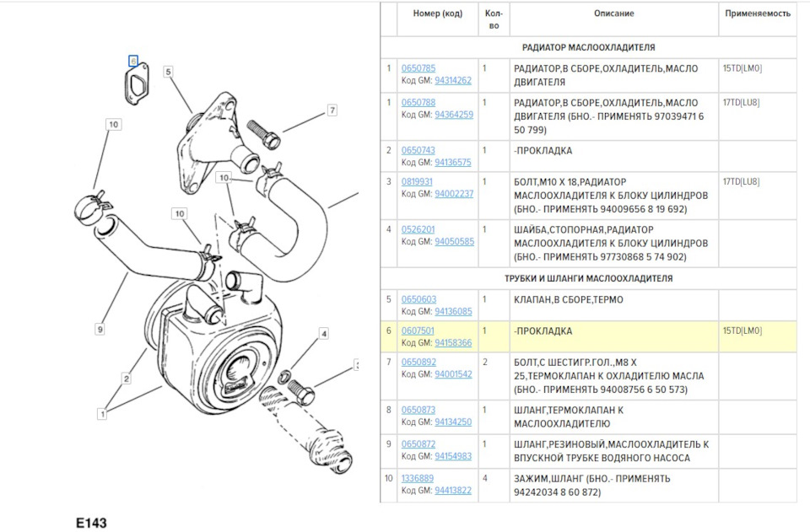Open highlighted part number 0607501
The height and width of the screenshot is (532, 810).
pyautogui.click(x=418, y=330)
